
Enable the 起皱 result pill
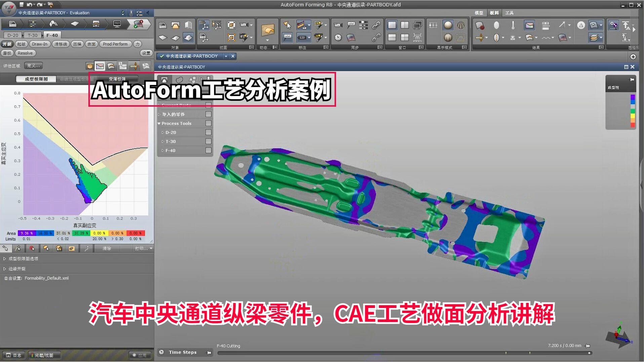click(21, 44)
